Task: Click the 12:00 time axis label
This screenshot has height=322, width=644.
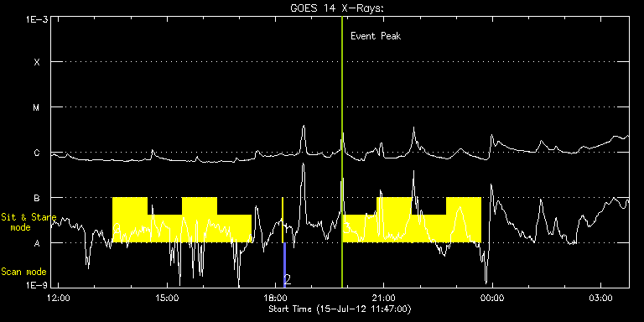Action: click(59, 298)
